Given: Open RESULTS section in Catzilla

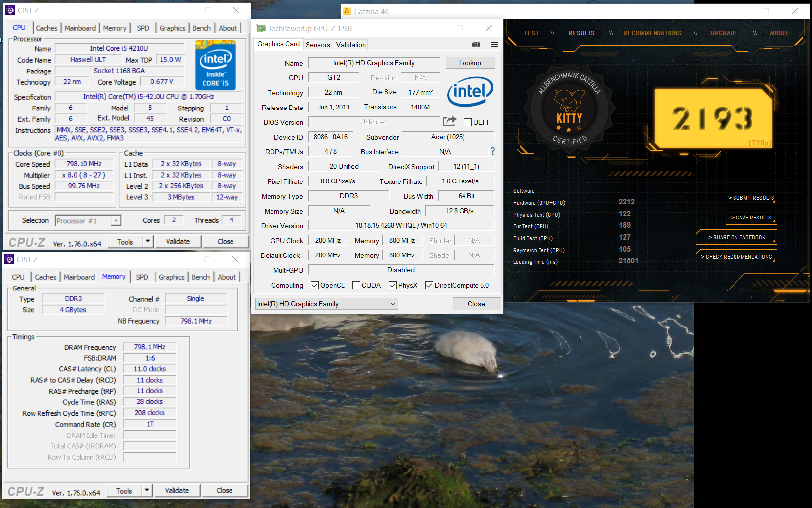Looking at the screenshot, I should (581, 33).
